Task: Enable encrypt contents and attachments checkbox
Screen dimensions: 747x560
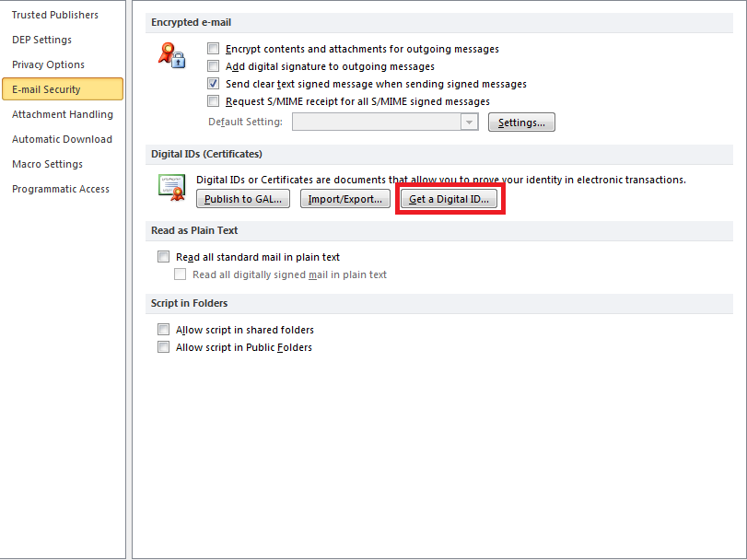Action: point(214,49)
